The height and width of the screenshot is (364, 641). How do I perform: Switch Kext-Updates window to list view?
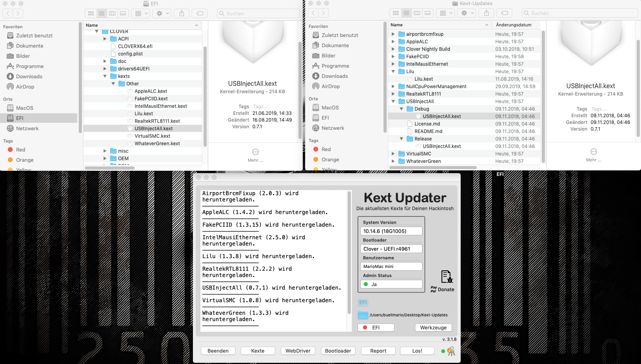tap(406, 13)
